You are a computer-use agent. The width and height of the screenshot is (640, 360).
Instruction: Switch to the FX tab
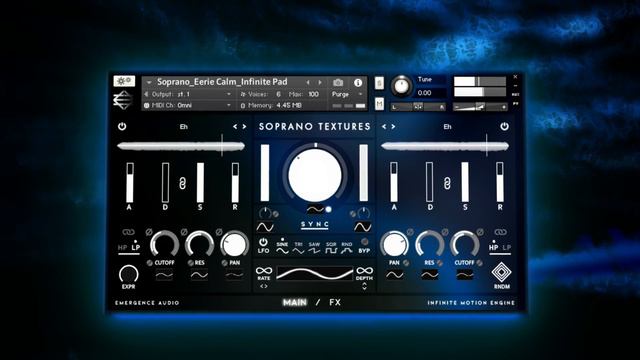pos(335,302)
